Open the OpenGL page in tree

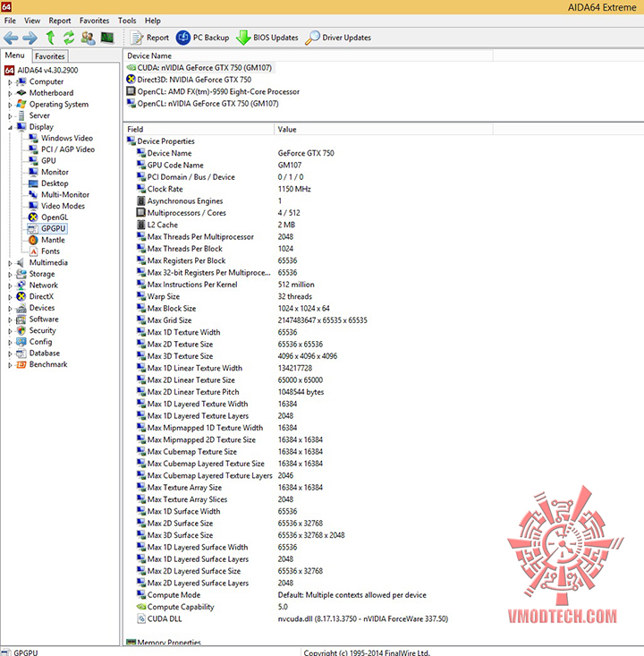tap(48, 217)
